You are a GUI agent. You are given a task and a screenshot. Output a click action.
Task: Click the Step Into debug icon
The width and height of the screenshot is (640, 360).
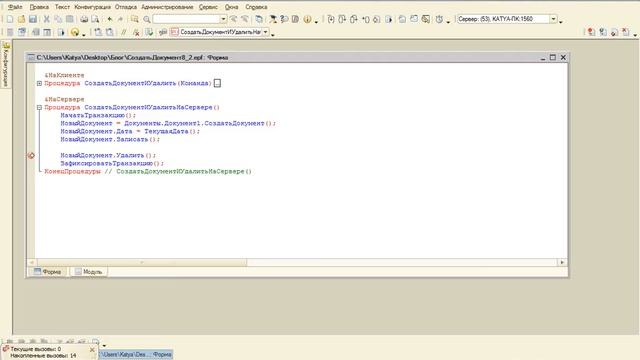331,19
